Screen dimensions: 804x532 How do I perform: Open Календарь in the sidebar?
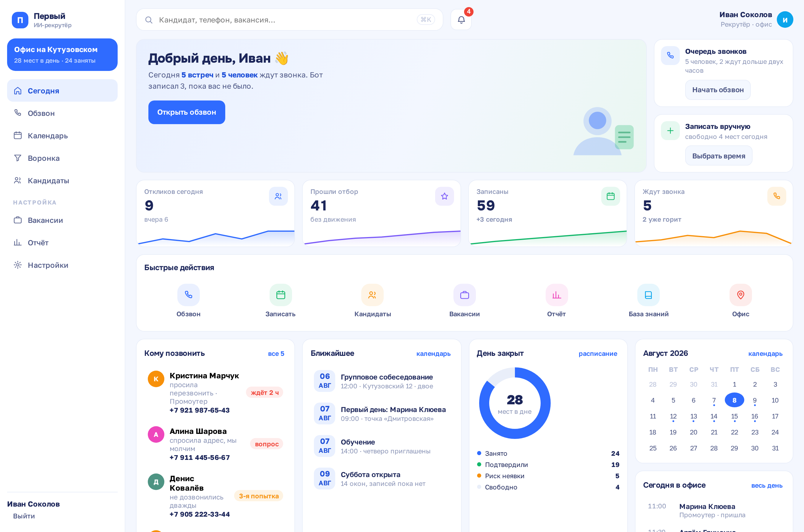[62, 135]
